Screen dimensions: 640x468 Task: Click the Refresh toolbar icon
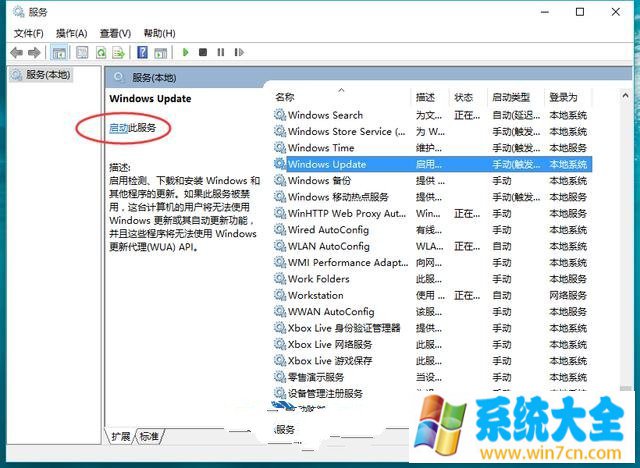tap(100, 52)
